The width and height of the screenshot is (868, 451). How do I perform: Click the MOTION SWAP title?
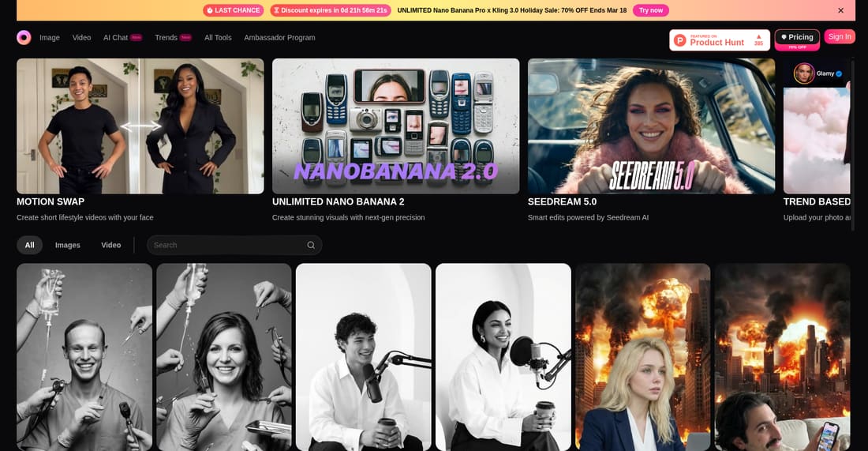point(51,201)
